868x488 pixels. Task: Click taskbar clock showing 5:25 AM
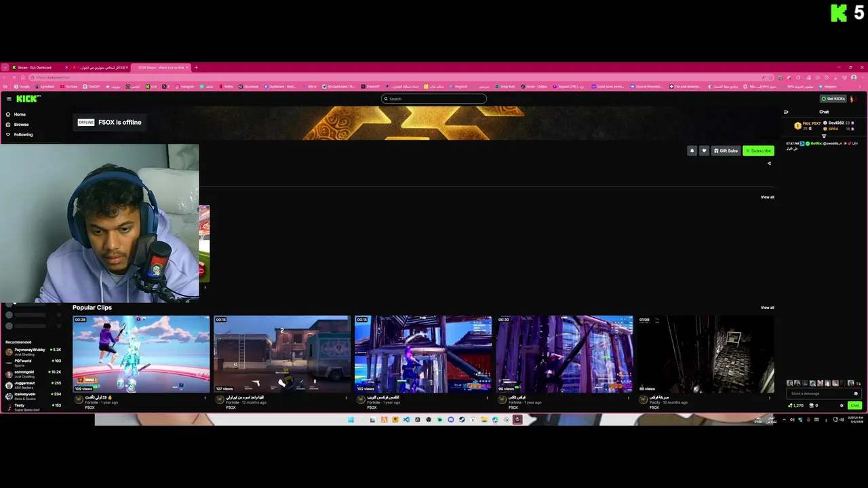pos(855,420)
